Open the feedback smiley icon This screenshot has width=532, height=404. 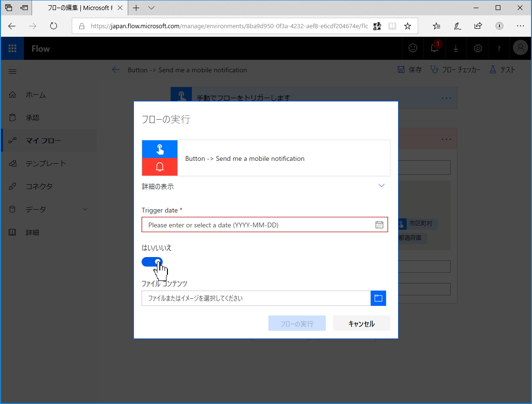coord(412,48)
